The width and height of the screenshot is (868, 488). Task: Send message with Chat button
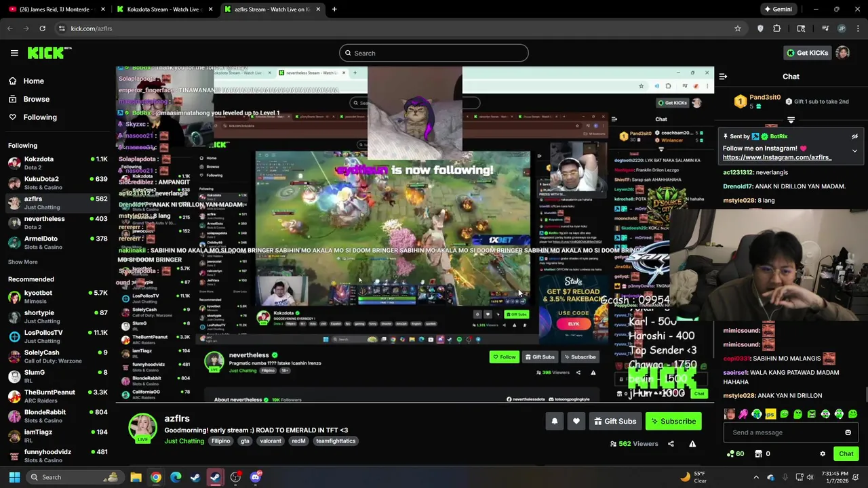coord(846,454)
